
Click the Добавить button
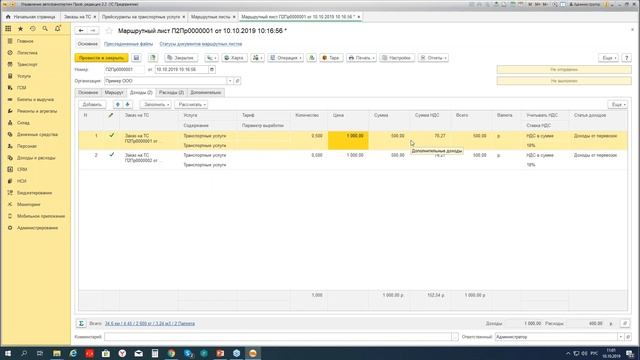(x=92, y=104)
